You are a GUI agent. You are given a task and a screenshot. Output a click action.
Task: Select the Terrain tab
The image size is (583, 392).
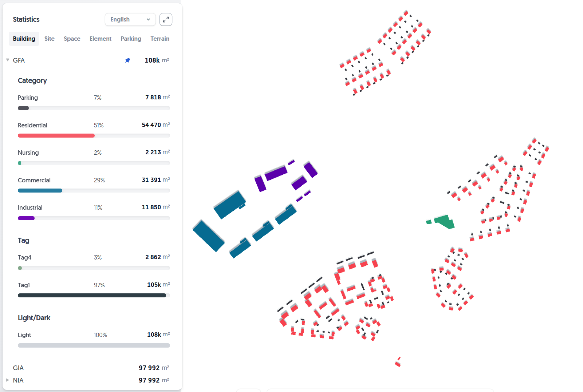click(160, 39)
